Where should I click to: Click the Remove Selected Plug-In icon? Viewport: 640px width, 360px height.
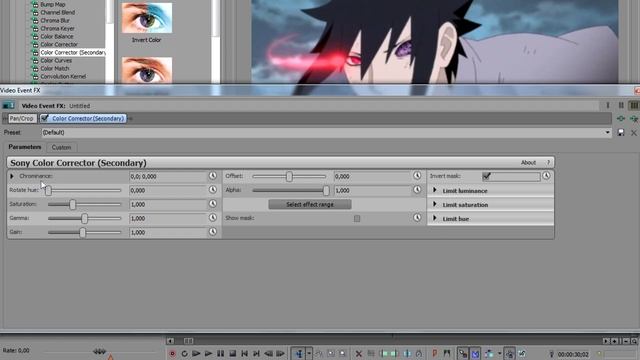(633, 118)
